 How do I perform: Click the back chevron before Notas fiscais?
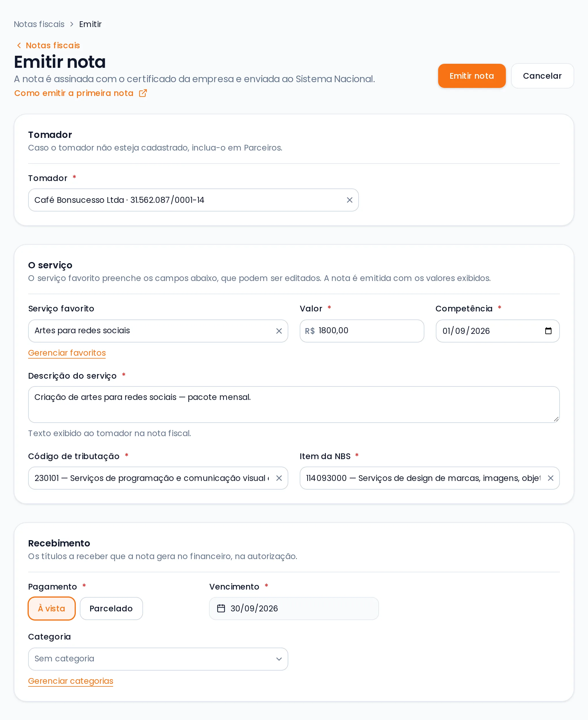pos(19,45)
